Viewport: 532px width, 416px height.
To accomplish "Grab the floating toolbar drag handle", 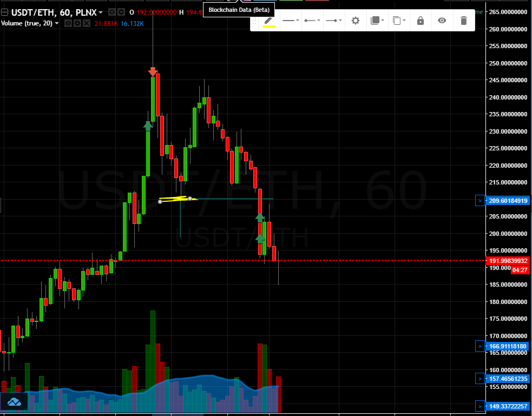I will (x=254, y=21).
